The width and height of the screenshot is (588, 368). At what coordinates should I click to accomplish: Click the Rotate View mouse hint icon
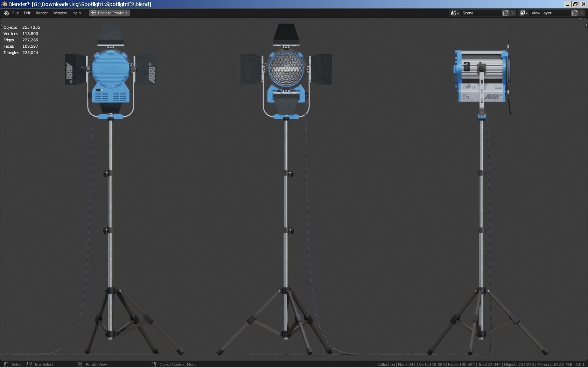pos(80,364)
